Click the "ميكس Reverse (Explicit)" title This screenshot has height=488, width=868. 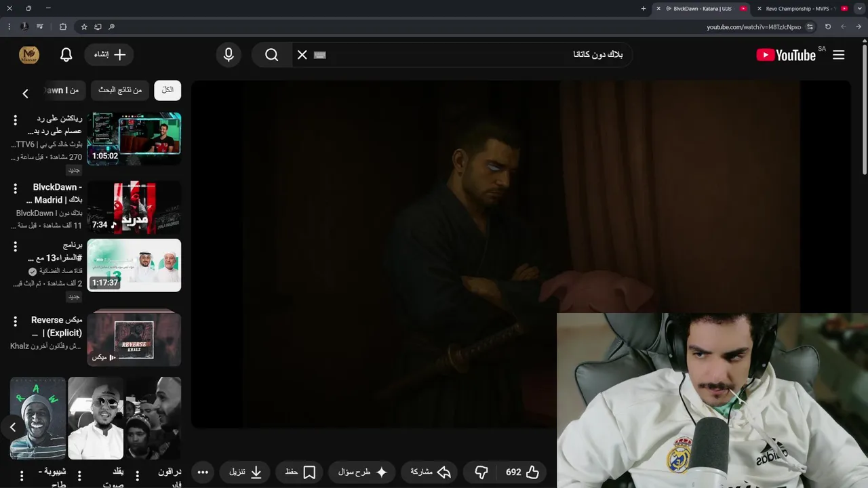[x=56, y=326]
